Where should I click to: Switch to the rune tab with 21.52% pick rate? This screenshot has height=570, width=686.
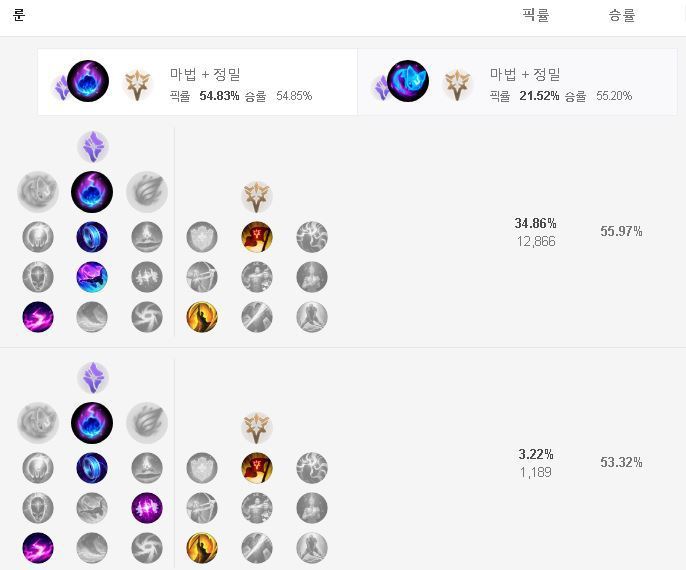click(517, 82)
